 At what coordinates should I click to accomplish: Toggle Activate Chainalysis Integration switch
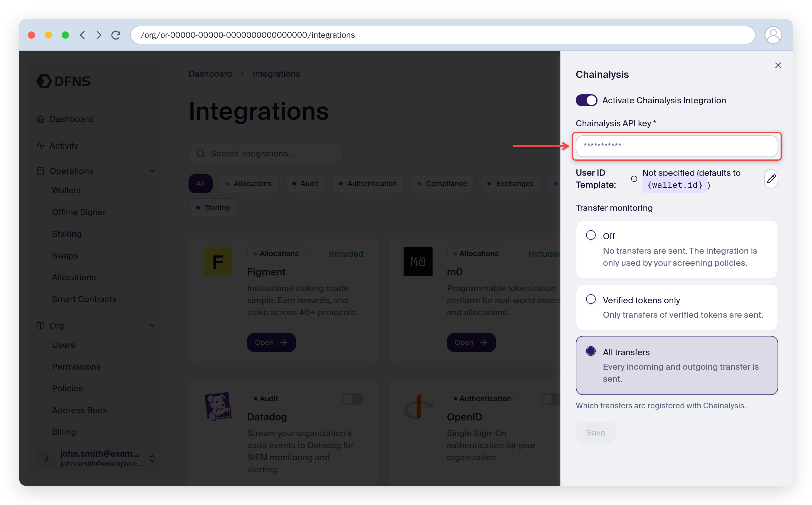click(586, 100)
